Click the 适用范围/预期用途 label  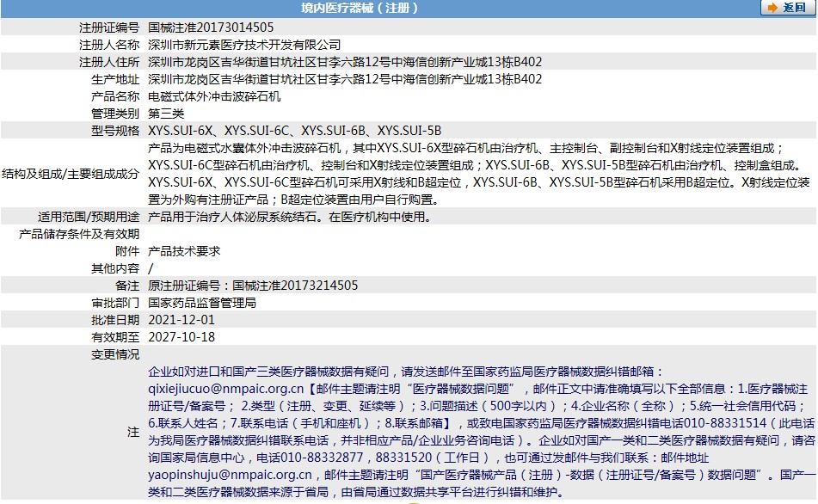point(89,217)
